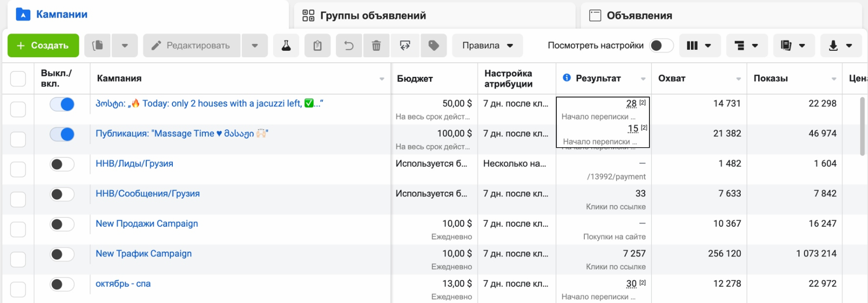Undo last change with the arrow icon
Viewport: 868px width, 303px height.
click(349, 46)
